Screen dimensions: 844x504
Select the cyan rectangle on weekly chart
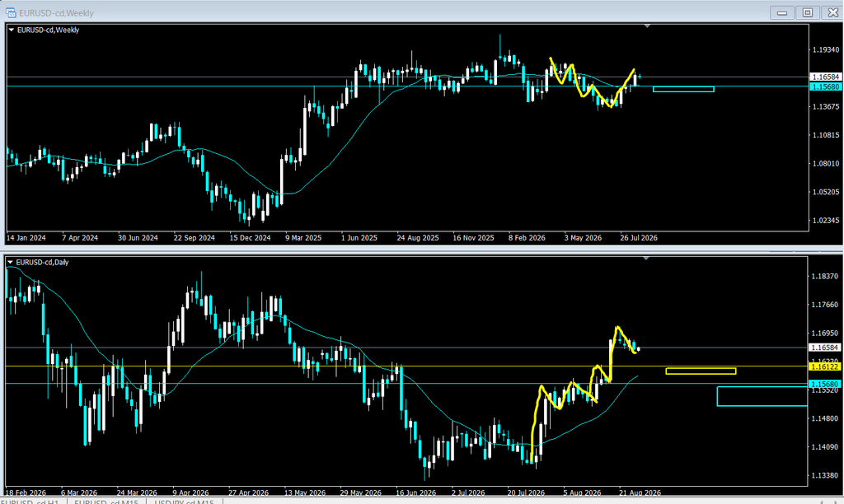[683, 89]
